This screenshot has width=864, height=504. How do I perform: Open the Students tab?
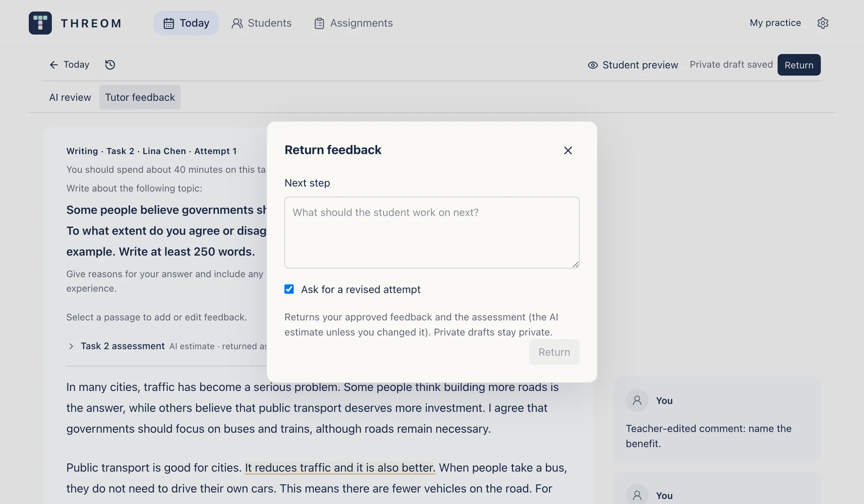(261, 23)
